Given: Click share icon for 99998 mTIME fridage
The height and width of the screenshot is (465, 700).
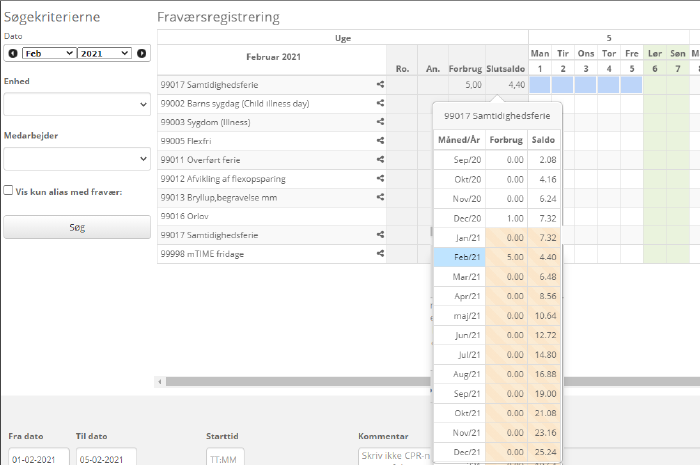Looking at the screenshot, I should click(x=380, y=254).
